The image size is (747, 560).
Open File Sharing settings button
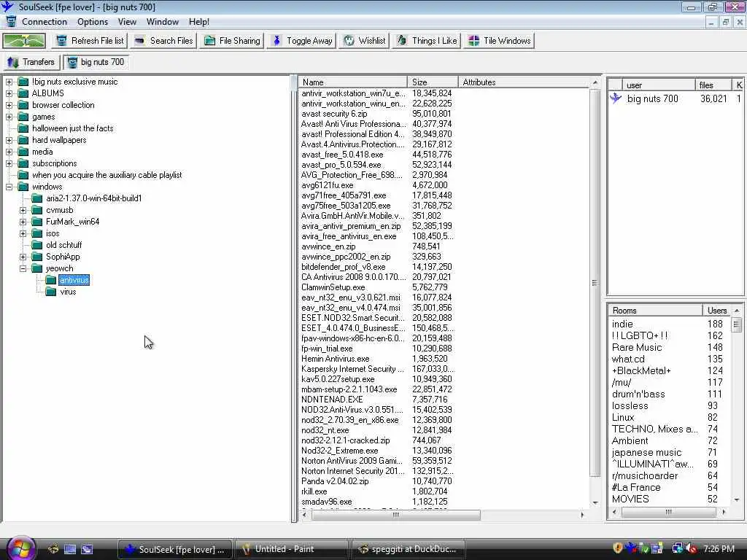[x=233, y=41]
